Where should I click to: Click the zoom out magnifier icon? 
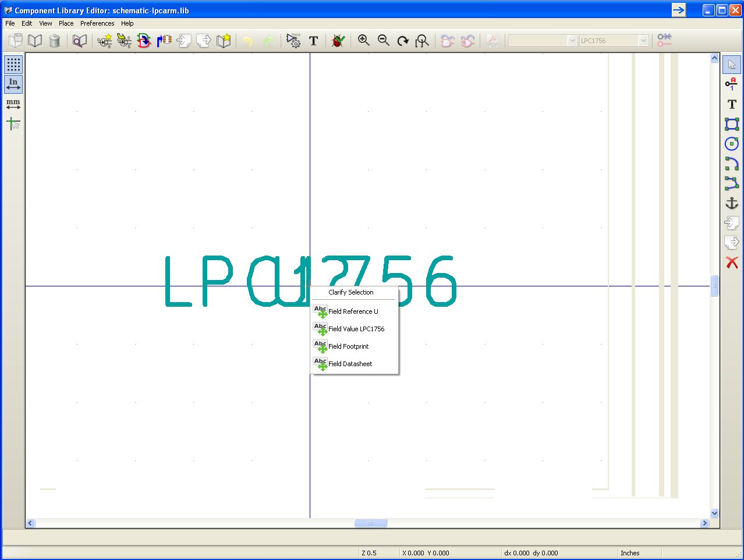pyautogui.click(x=384, y=40)
